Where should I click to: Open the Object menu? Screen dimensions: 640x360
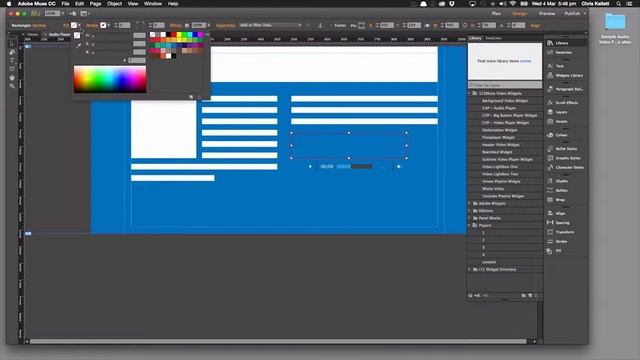[114, 4]
